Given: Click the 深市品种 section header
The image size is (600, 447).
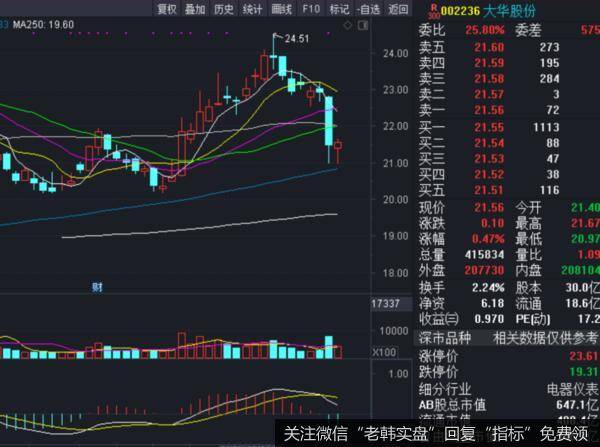Looking at the screenshot, I should click(445, 338).
